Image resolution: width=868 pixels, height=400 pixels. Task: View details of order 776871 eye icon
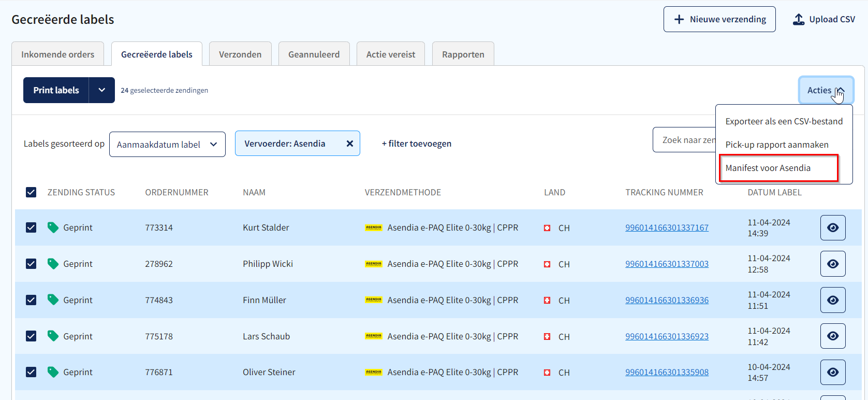coord(833,372)
